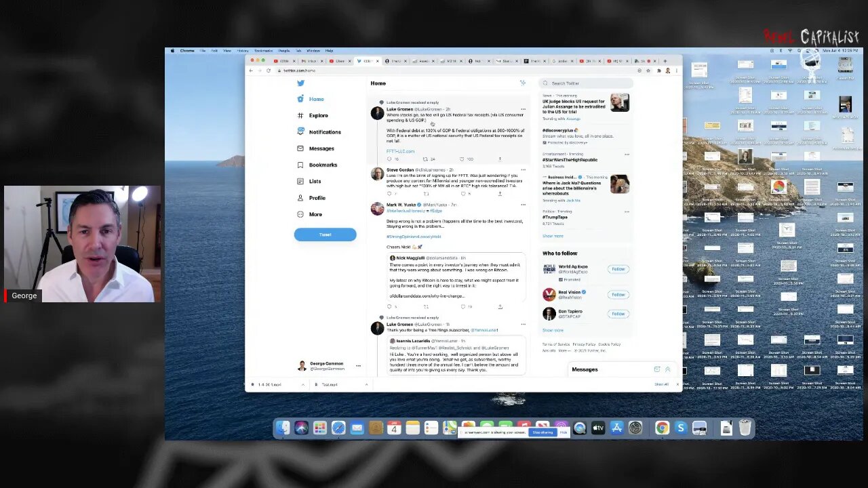Open Skype in the Dock

[681, 428]
